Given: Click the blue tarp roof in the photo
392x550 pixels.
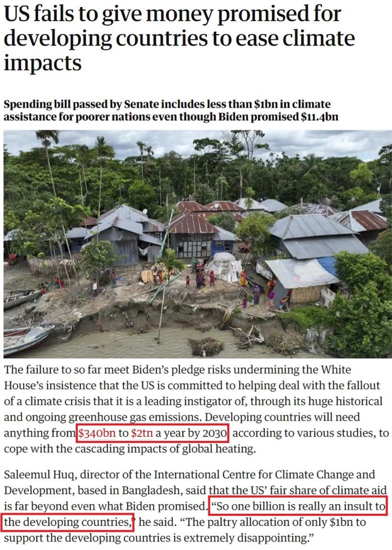Looking at the screenshot, I should coord(327,266).
